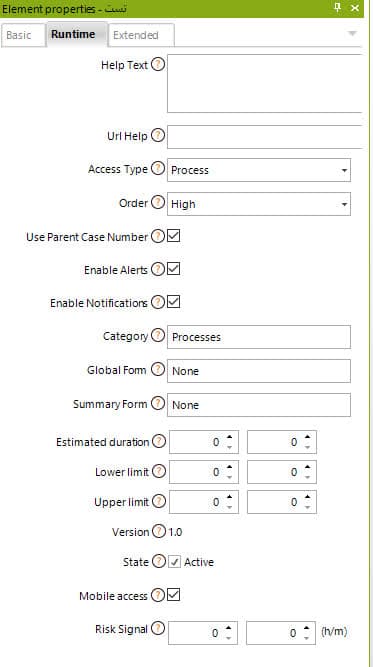
Task: Decrease Upper limit second value with down arrow
Action: (308, 507)
